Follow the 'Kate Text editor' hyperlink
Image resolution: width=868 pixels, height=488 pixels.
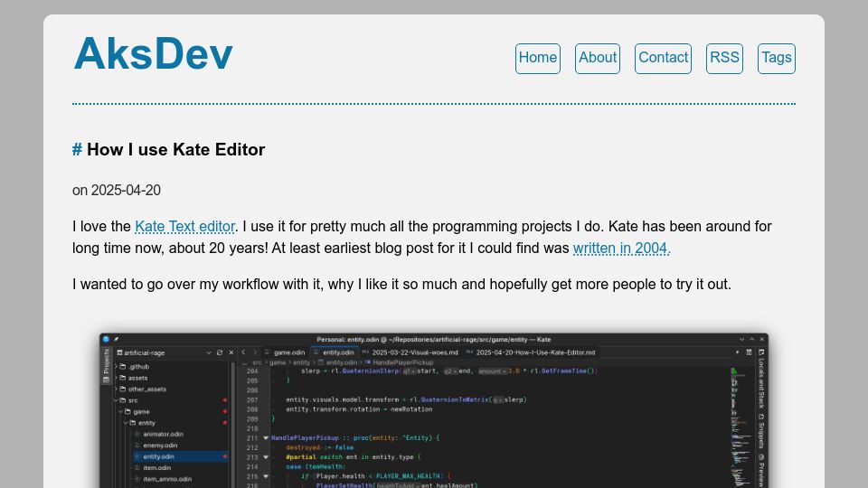coord(184,226)
